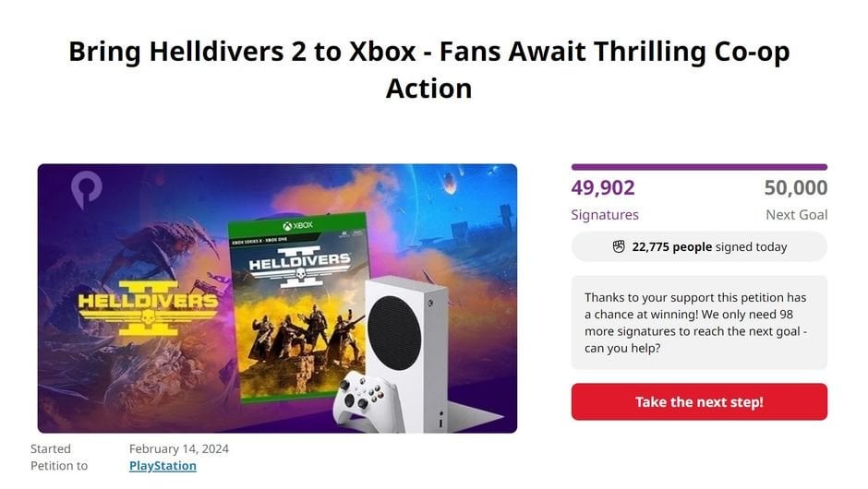Screen dimensions: 868x489
Task: Click the white Xbox Series S console
Action: click(407, 341)
